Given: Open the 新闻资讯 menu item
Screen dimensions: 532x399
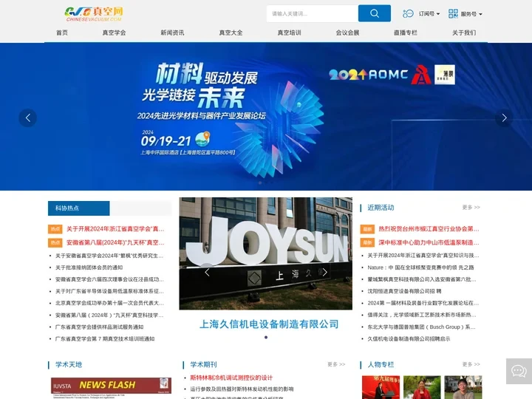Looking at the screenshot, I should [x=172, y=33].
